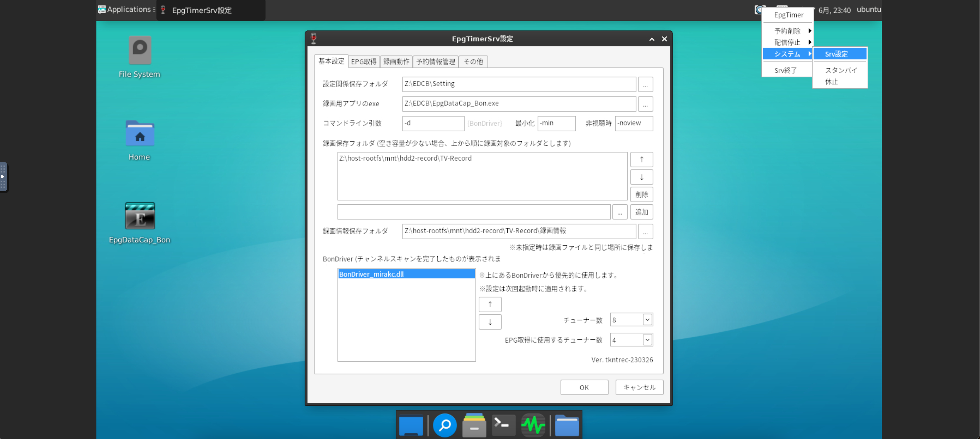Click the drawer-style app icon in the dock

473,425
